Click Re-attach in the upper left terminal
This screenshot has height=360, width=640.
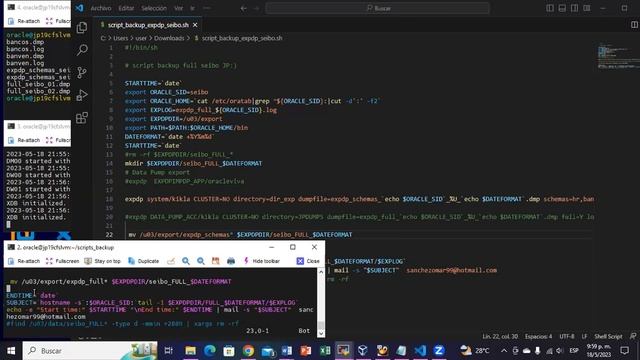coord(24,21)
